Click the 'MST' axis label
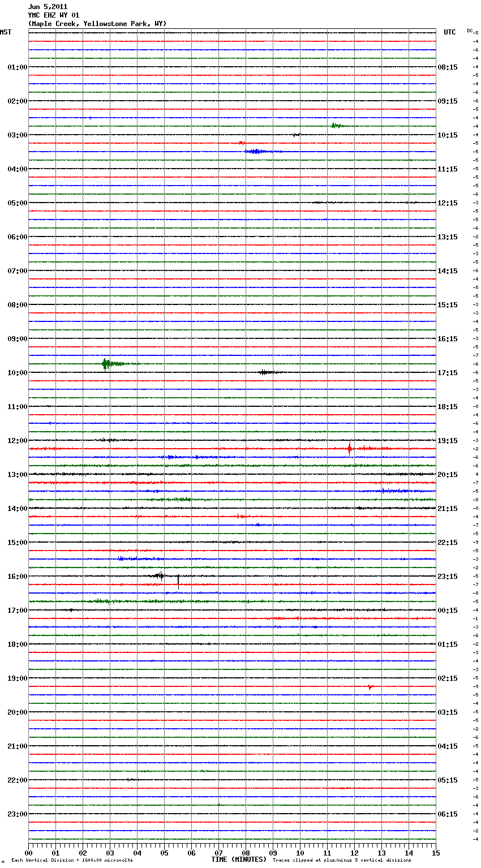The image size is (481, 868). point(6,32)
